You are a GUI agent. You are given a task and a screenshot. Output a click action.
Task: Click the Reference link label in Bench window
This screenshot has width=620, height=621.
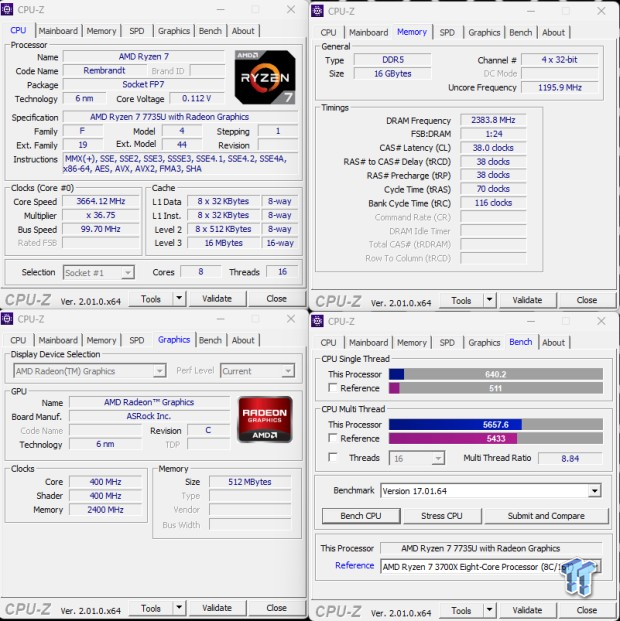[x=354, y=566]
